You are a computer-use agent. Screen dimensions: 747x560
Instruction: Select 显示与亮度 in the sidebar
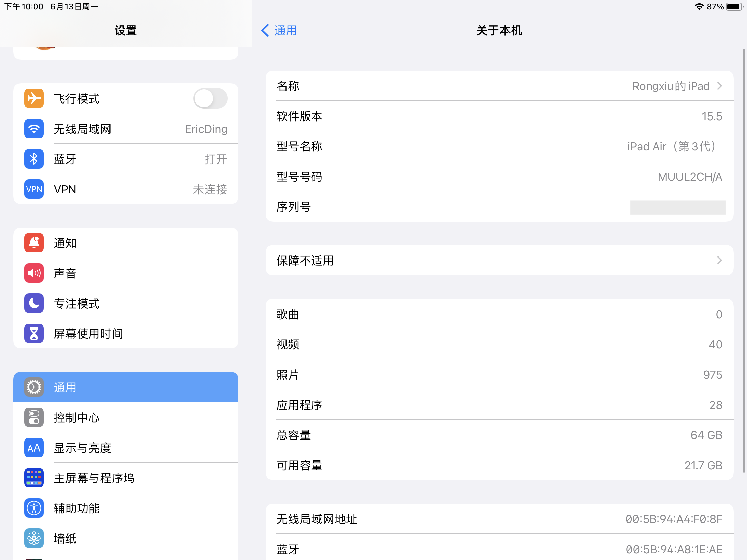click(83, 448)
